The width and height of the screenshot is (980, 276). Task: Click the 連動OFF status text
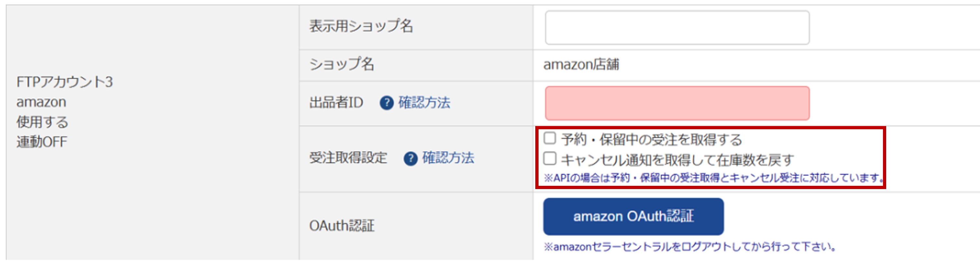pos(42,142)
